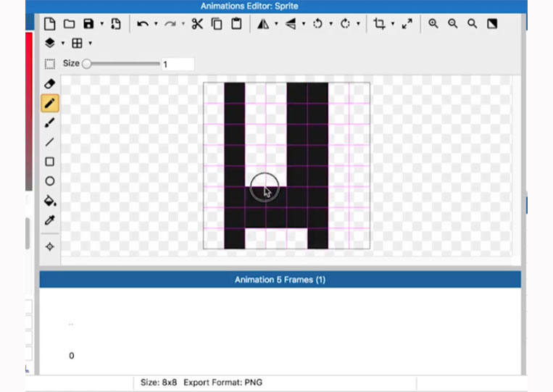The width and height of the screenshot is (553, 392).
Task: Rotate the sprite clockwise
Action: coord(345,24)
